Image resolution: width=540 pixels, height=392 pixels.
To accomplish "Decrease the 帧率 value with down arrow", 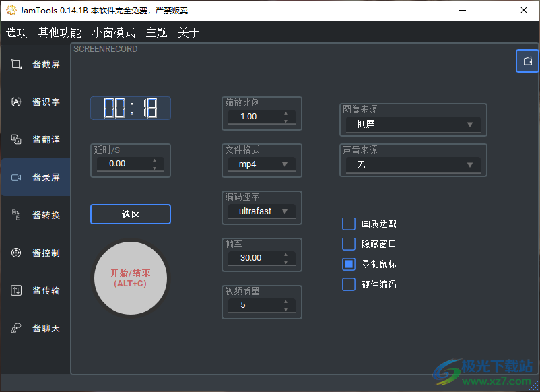I will tap(285, 262).
